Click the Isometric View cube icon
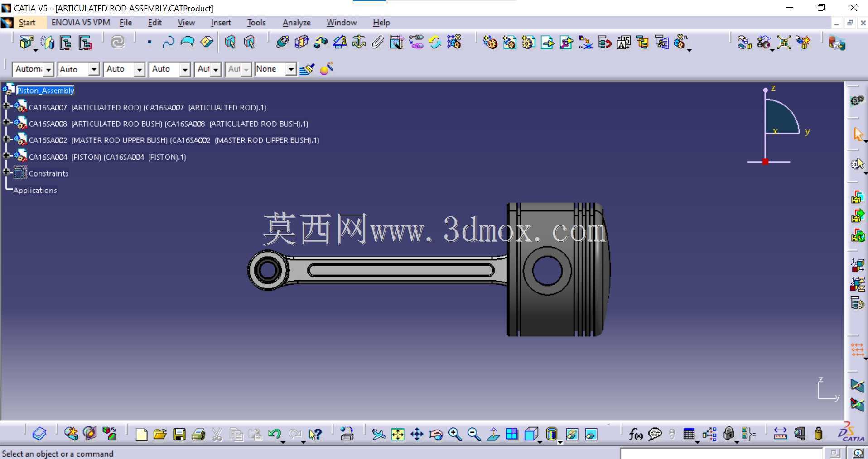The height and width of the screenshot is (459, 868). coord(530,435)
